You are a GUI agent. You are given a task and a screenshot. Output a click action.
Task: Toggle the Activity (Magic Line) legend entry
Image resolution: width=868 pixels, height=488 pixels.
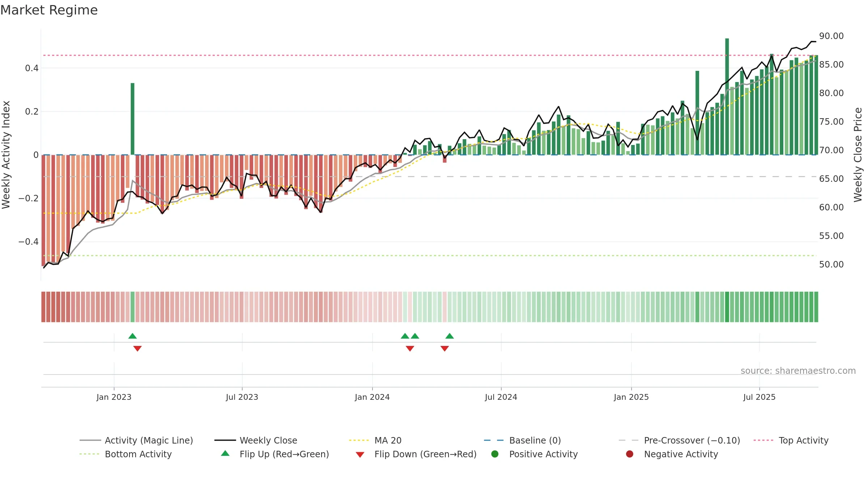(136, 440)
